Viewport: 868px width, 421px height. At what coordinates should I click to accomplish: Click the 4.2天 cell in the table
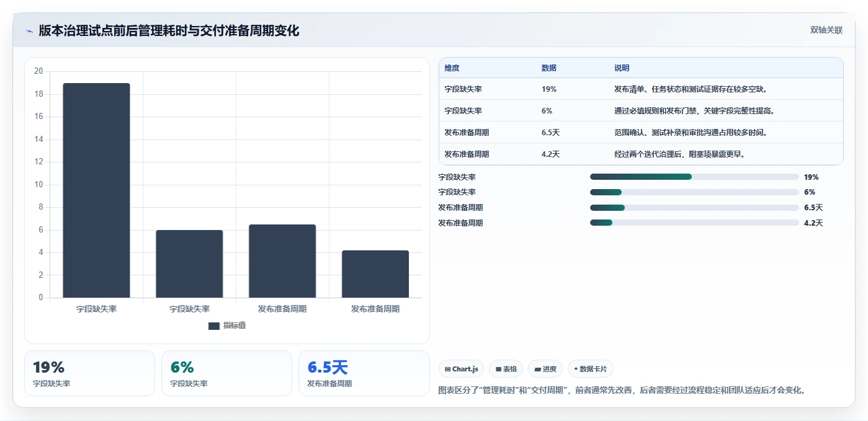tap(551, 154)
